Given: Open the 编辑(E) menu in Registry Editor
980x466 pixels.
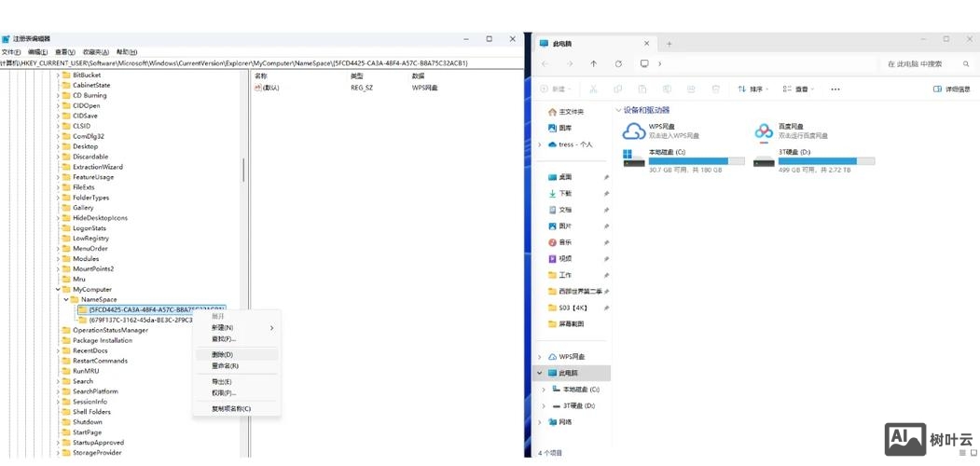Looking at the screenshot, I should 37,52.
